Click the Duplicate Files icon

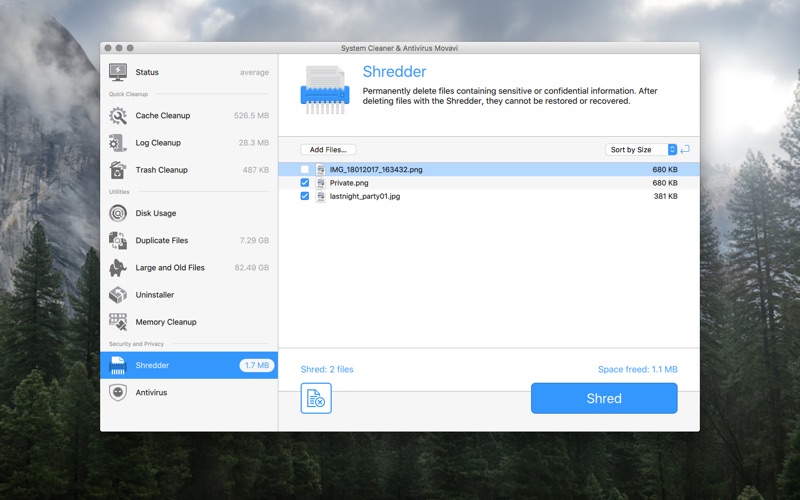[118, 240]
